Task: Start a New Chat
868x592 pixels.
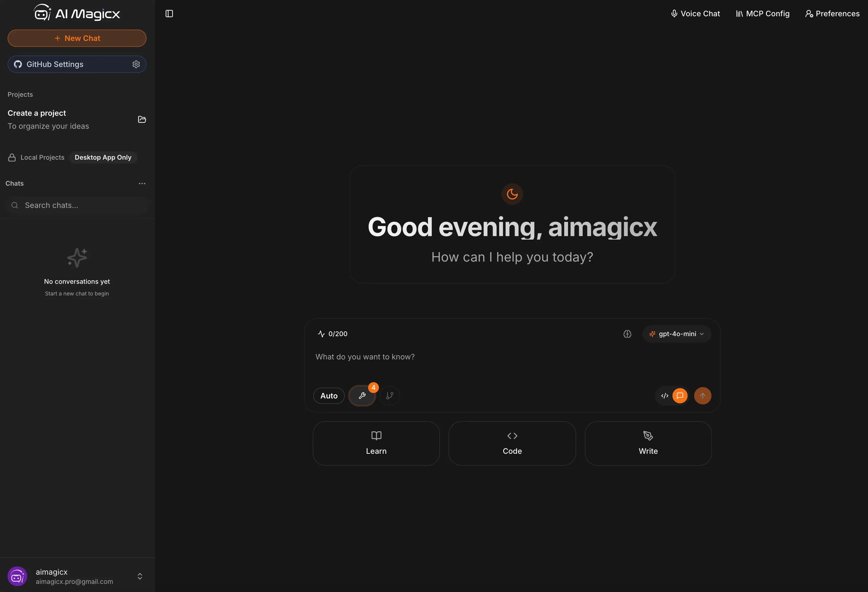Action: coord(77,38)
